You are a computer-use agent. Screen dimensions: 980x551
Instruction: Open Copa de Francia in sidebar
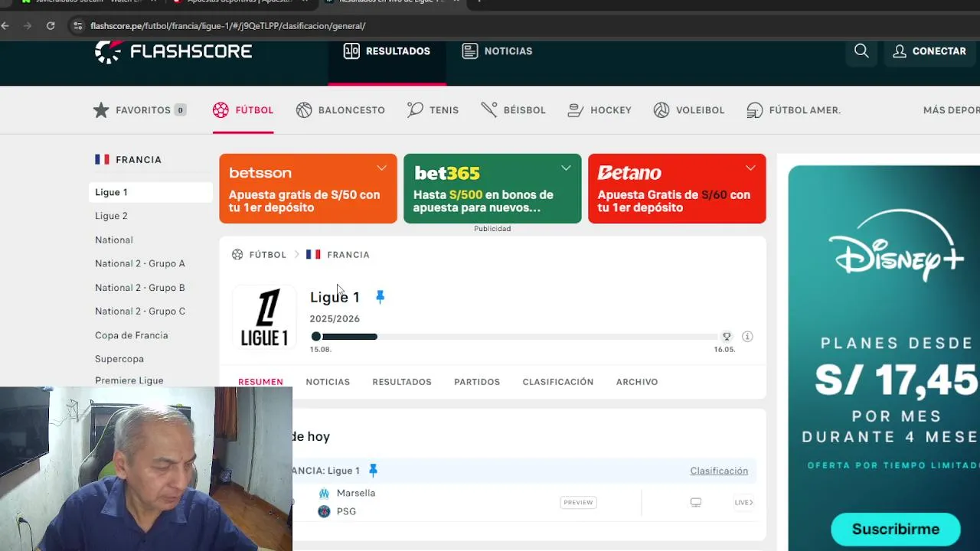[131, 335]
